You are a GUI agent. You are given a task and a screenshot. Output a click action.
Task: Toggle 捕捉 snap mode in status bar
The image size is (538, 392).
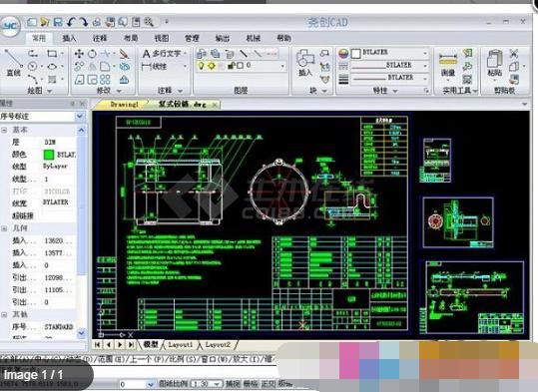click(x=233, y=384)
